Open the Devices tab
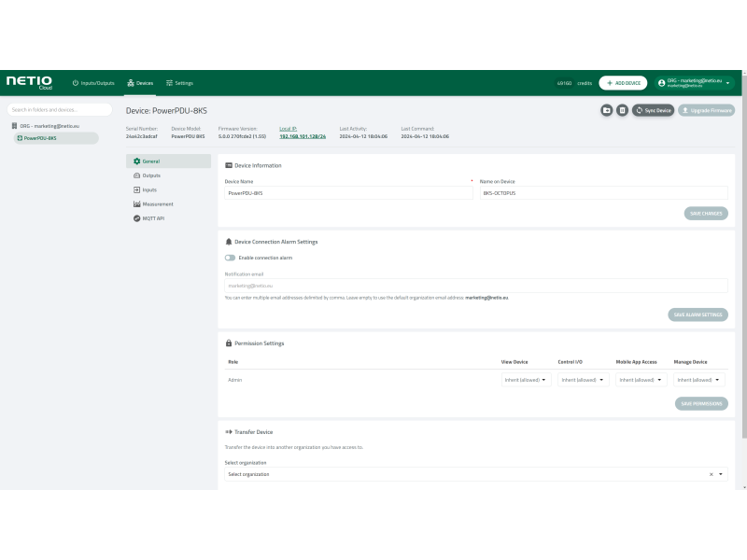 pyautogui.click(x=140, y=83)
